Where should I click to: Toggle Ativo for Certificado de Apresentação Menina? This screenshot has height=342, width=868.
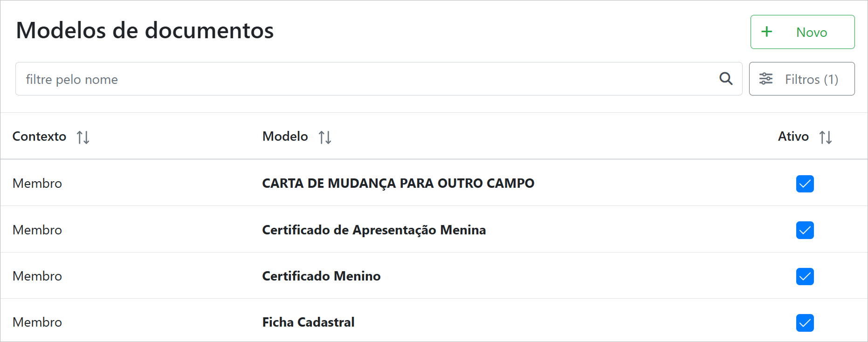805,230
